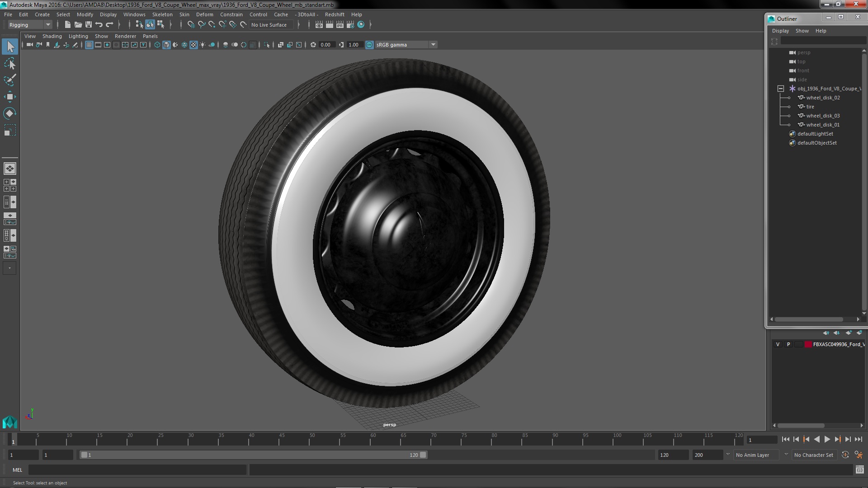Screen dimensions: 868x488
Task: Open the Skeleton menu
Action: tap(162, 14)
